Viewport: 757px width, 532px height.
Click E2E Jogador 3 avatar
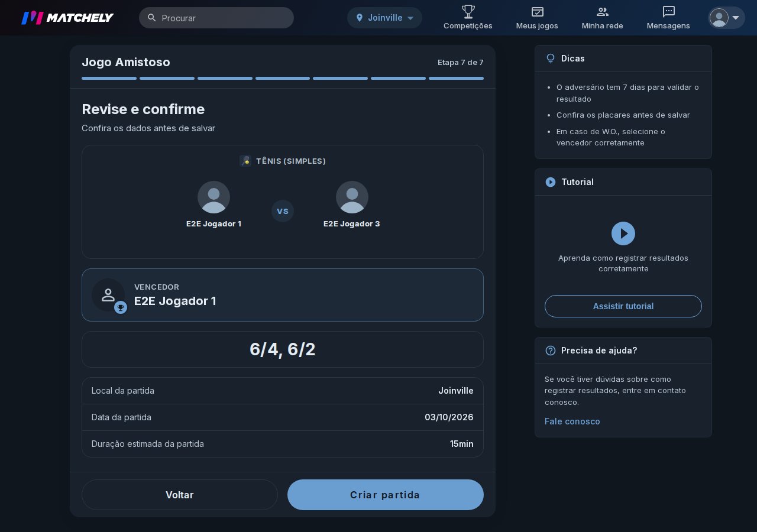(x=352, y=197)
